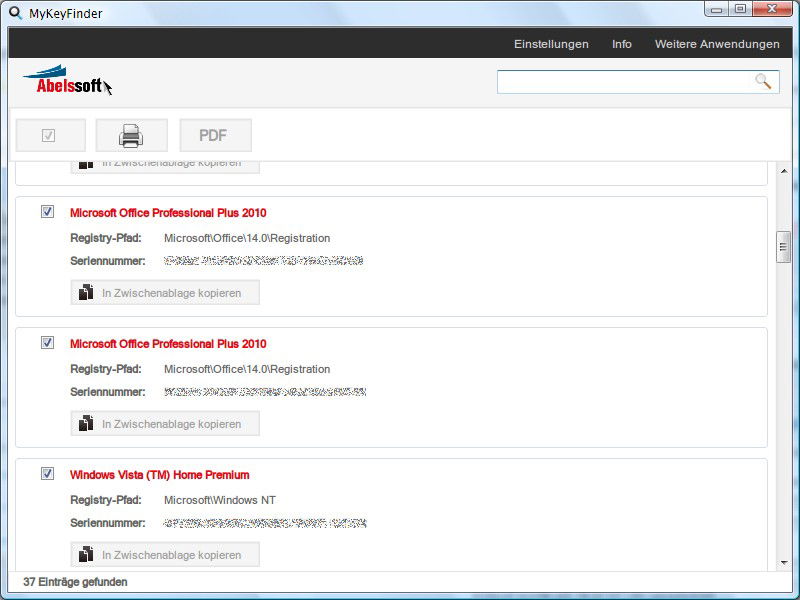This screenshot has height=600, width=800.
Task: Click the scrollbar up arrow
Action: pos(784,171)
